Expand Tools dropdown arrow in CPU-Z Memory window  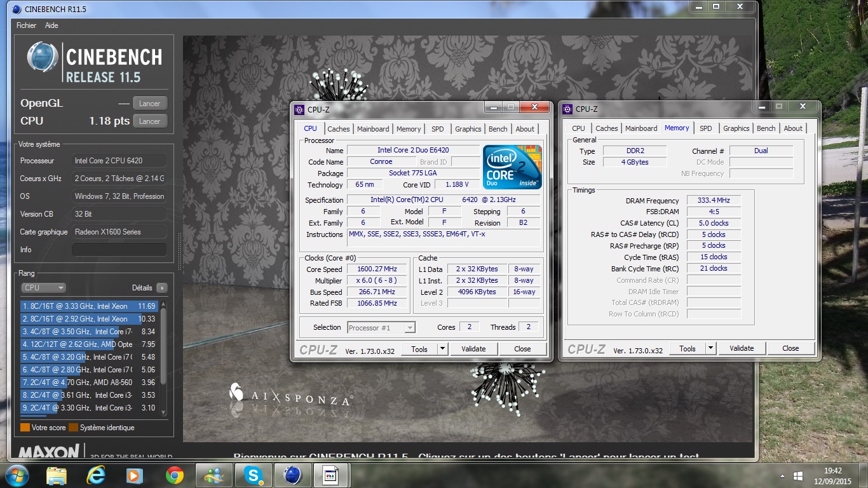(711, 348)
